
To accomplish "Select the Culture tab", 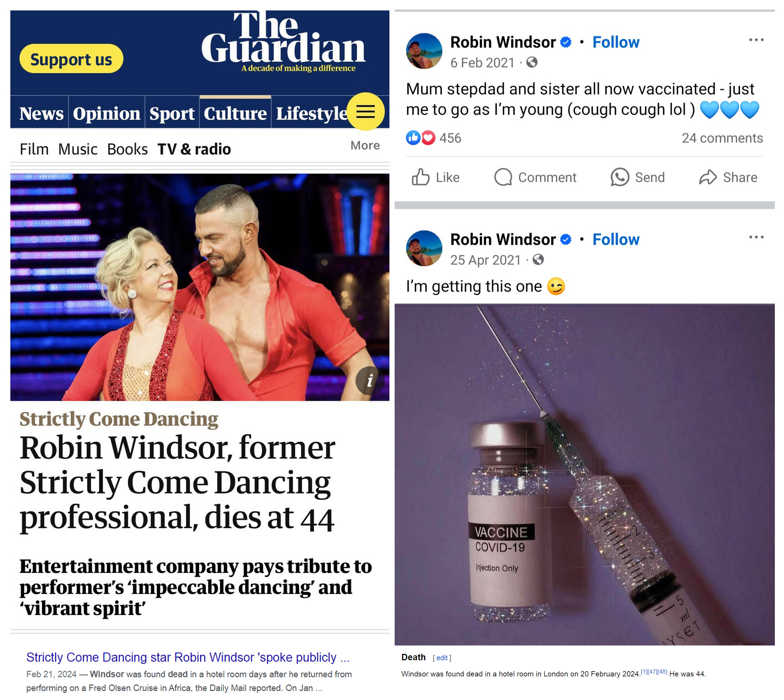I will coord(235,113).
